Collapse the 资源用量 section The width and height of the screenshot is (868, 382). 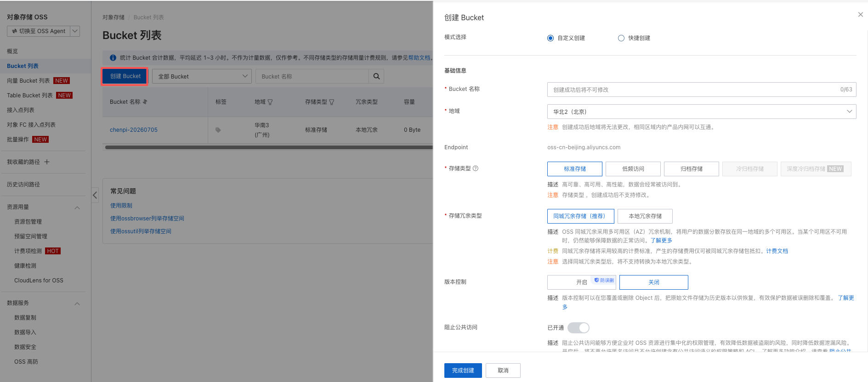[77, 208]
